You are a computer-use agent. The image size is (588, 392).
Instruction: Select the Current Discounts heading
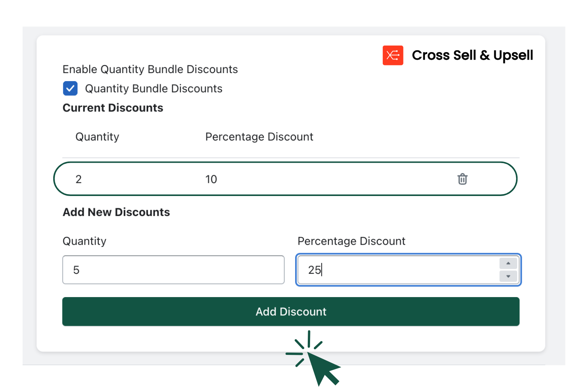113,108
